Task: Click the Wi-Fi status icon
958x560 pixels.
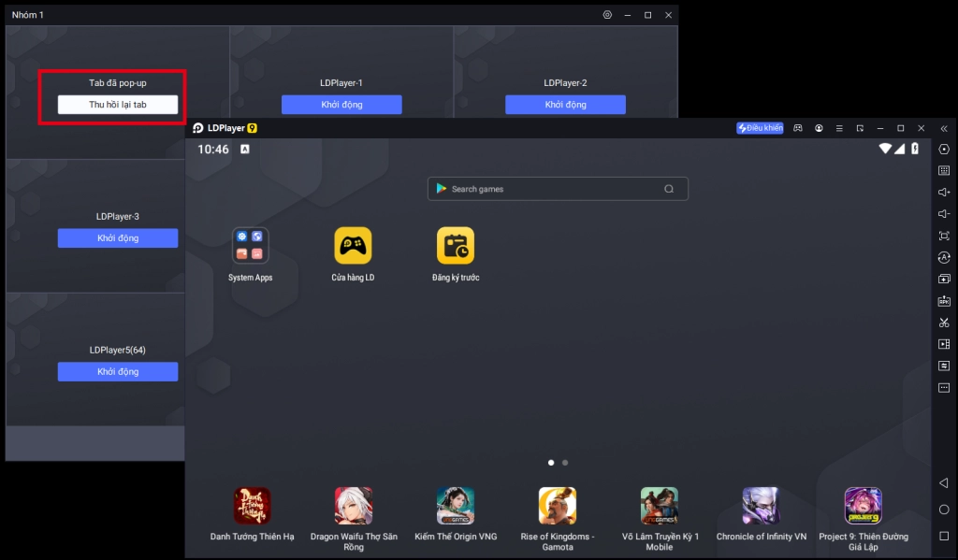Action: (x=885, y=149)
